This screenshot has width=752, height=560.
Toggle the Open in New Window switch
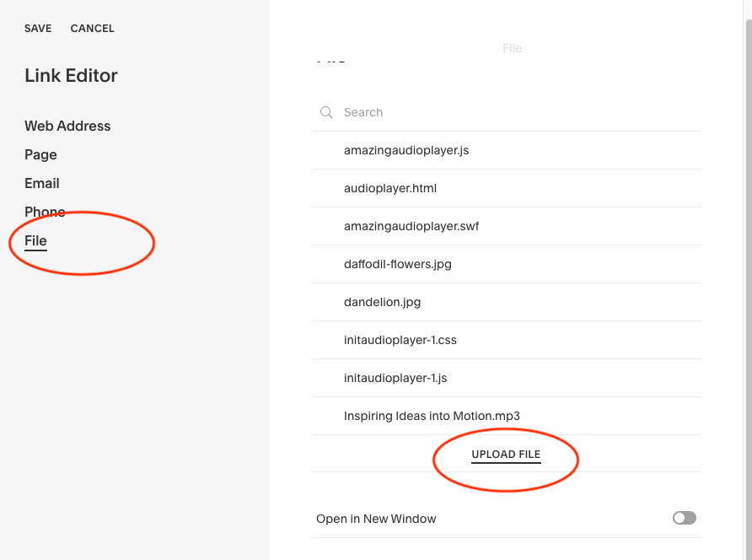click(684, 518)
